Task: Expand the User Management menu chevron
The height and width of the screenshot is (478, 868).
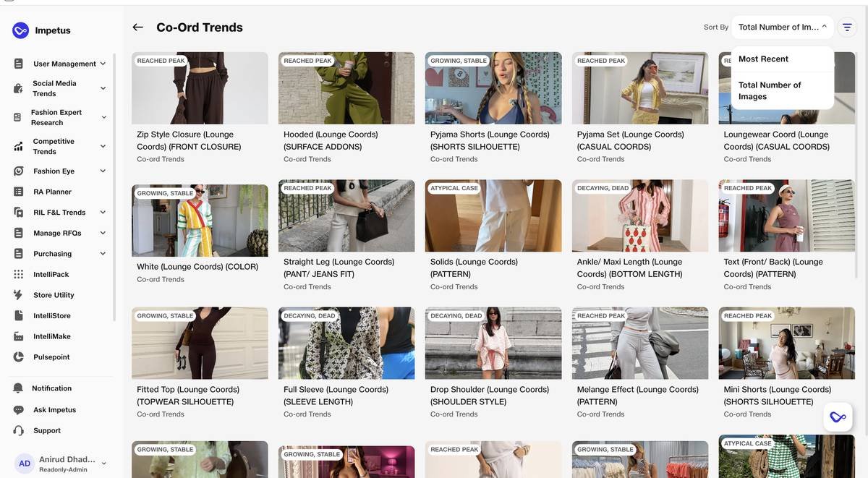Action: pos(103,64)
